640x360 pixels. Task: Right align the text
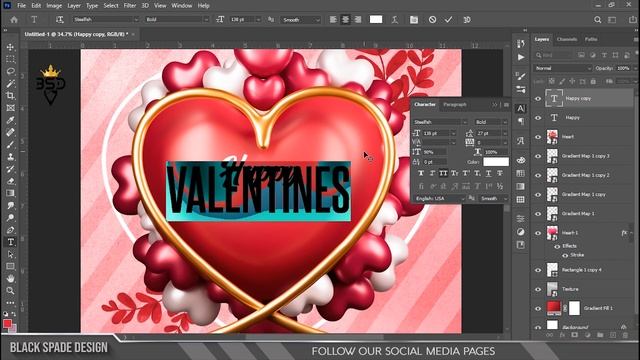click(358, 20)
